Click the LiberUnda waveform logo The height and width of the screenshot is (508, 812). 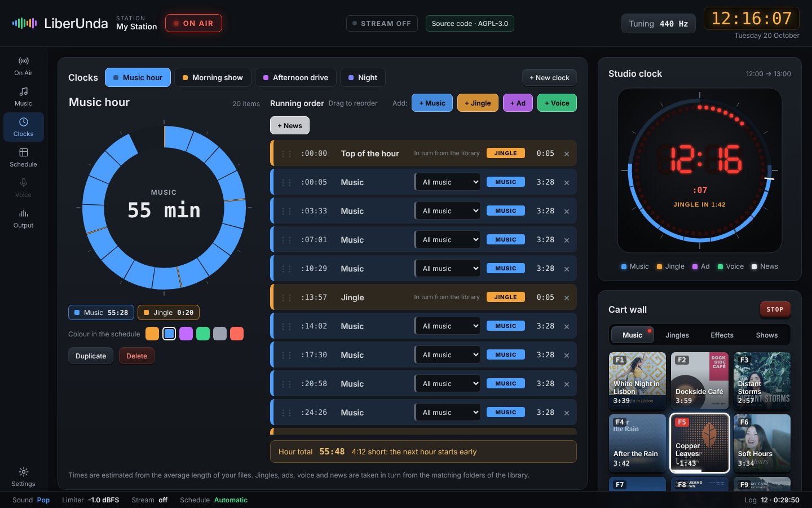(x=24, y=23)
